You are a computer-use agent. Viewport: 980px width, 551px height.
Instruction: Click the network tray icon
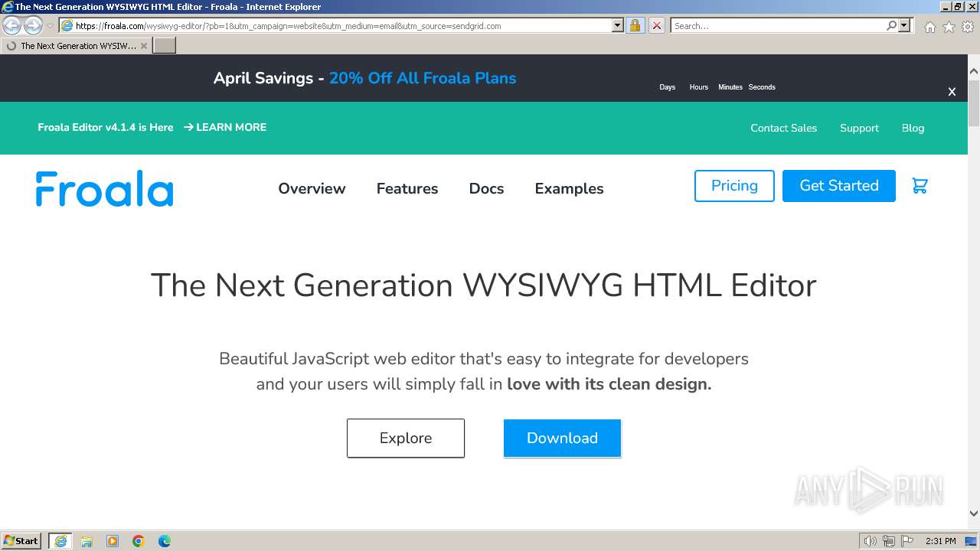889,541
